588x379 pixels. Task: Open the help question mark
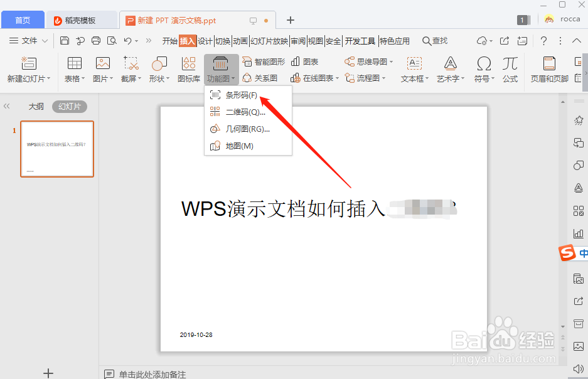[x=543, y=41]
